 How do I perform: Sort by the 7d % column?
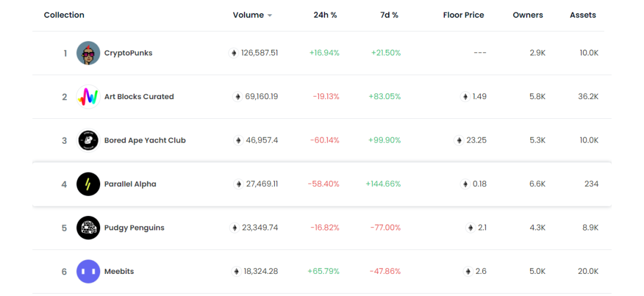[x=389, y=15]
